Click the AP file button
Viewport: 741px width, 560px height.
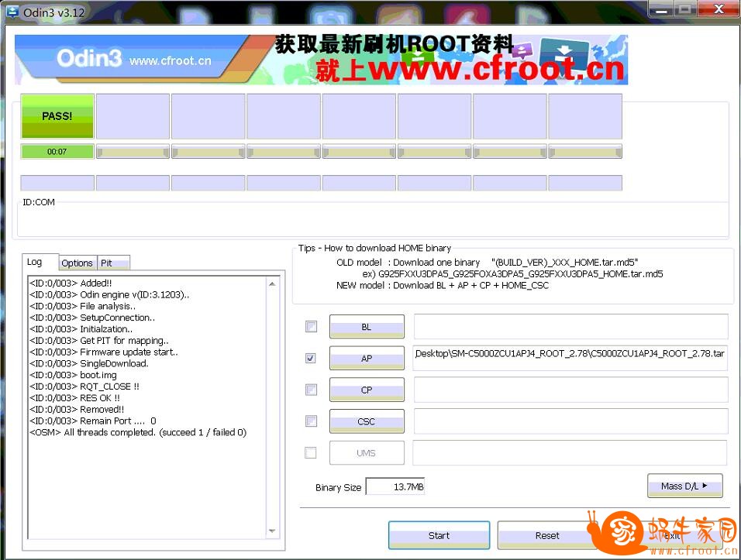(x=367, y=359)
